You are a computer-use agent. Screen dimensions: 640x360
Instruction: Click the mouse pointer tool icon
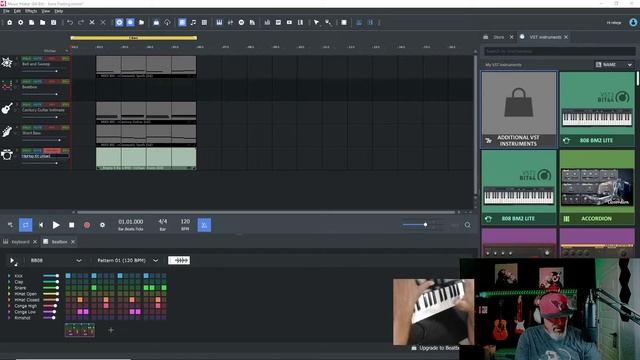pyautogui.click(x=316, y=22)
